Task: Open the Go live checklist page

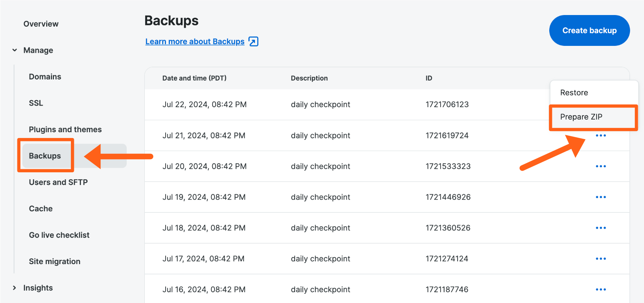Action: click(59, 235)
